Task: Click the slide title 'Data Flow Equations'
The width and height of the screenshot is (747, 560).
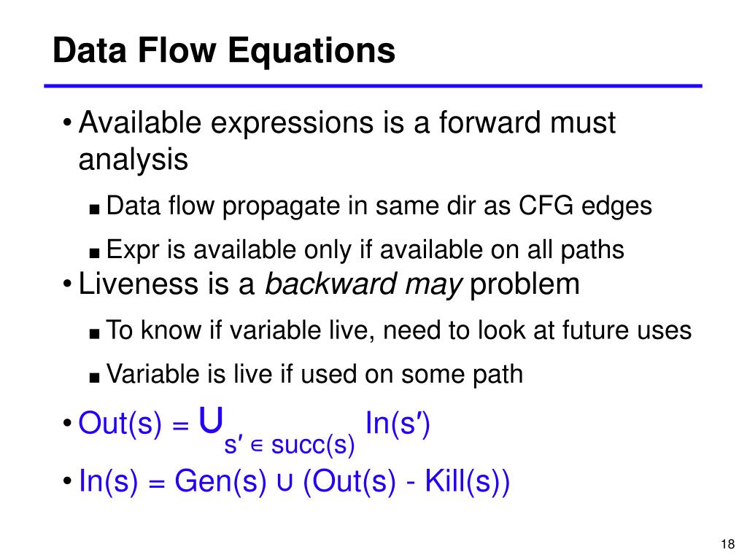Action: 224,50
